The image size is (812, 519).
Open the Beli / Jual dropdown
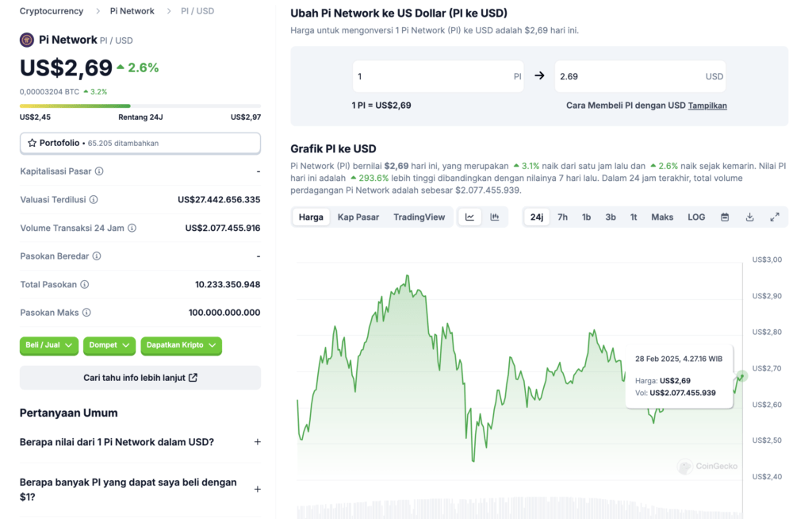point(49,345)
